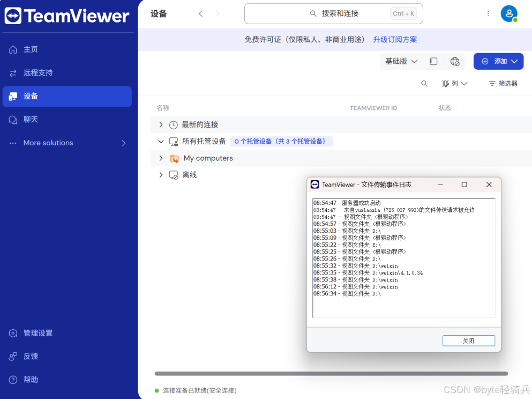532x399 pixels.
Task: Expand the My computers group
Action: [x=161, y=158]
